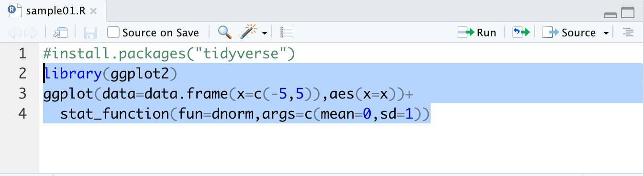Show document in new window icon
644x176 pixels.
[x=60, y=33]
